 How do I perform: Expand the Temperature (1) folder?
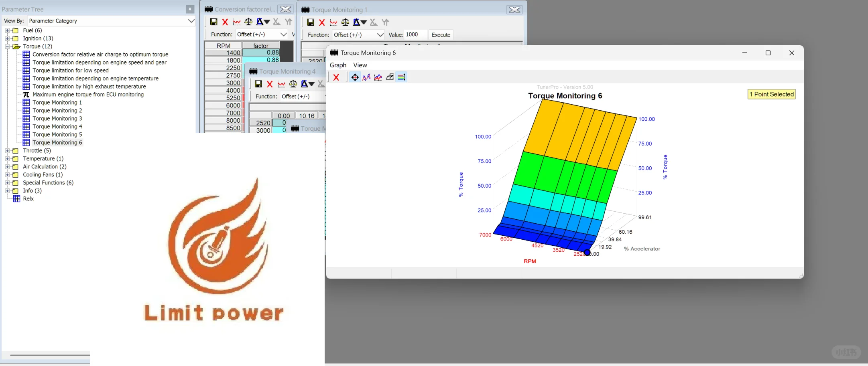tap(7, 159)
